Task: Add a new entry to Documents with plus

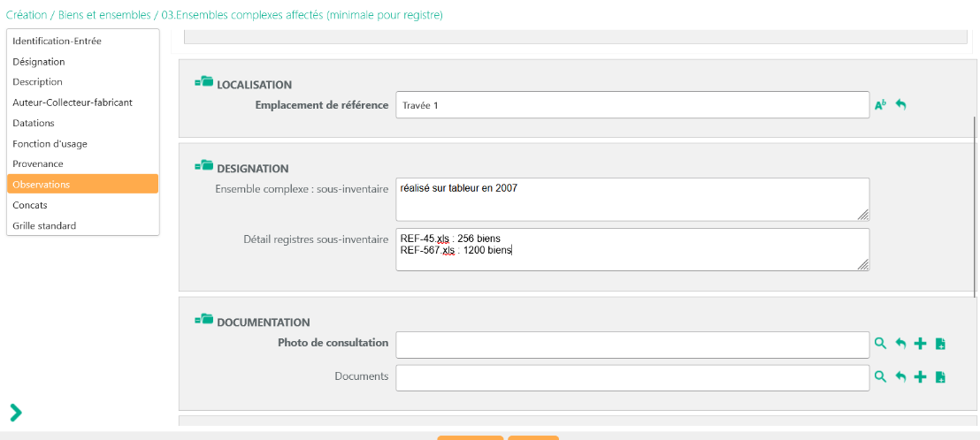Action: [x=920, y=376]
